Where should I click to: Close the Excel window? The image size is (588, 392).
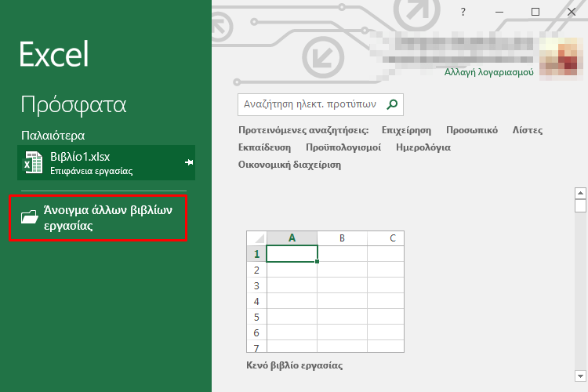point(572,12)
